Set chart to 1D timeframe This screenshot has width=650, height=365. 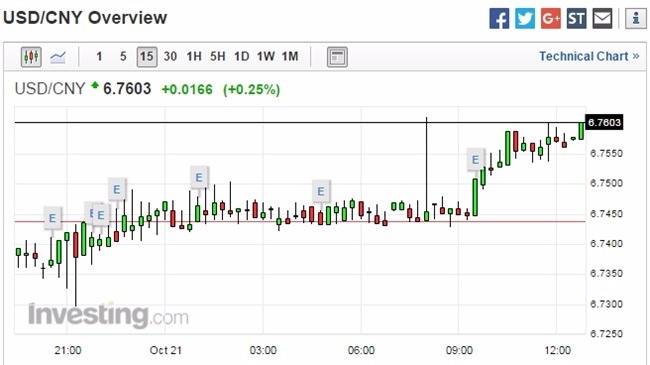pos(242,56)
